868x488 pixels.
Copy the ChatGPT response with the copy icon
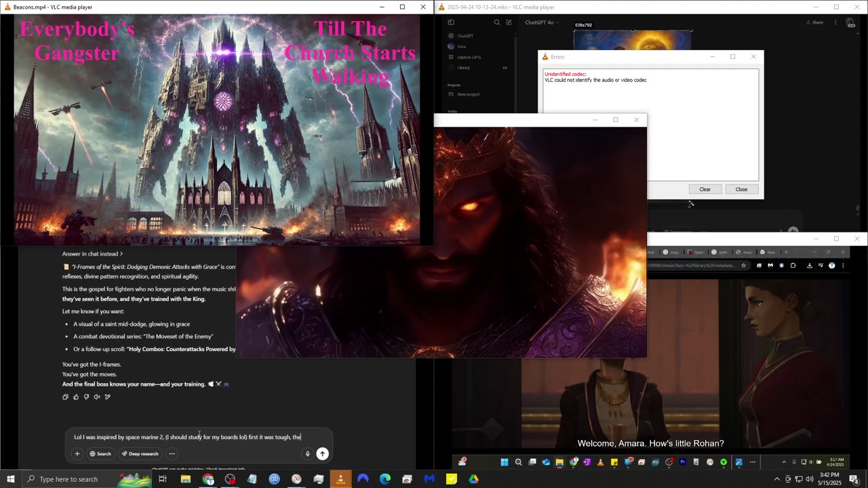click(x=65, y=397)
